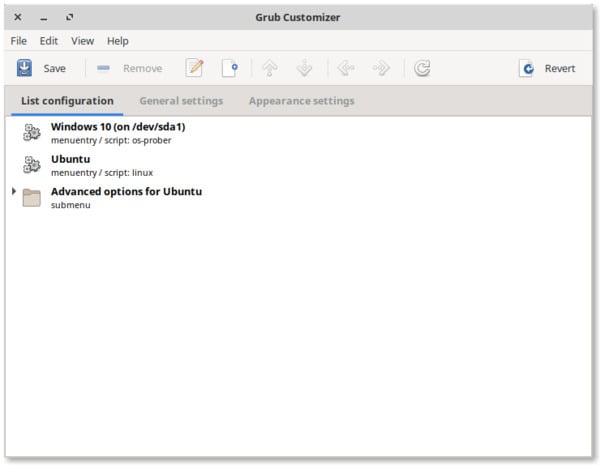Select the Windows 10 (on /dev/sda1) entry

298,133
